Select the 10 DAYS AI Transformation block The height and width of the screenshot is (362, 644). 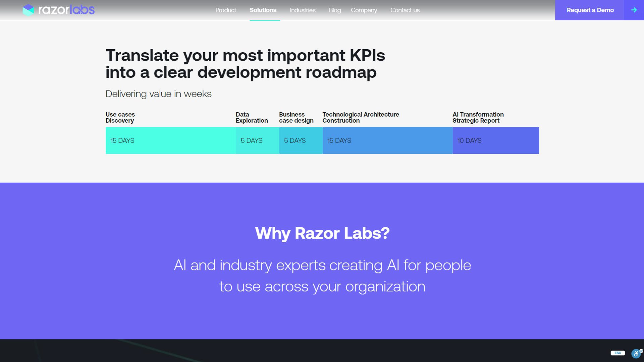coord(495,140)
